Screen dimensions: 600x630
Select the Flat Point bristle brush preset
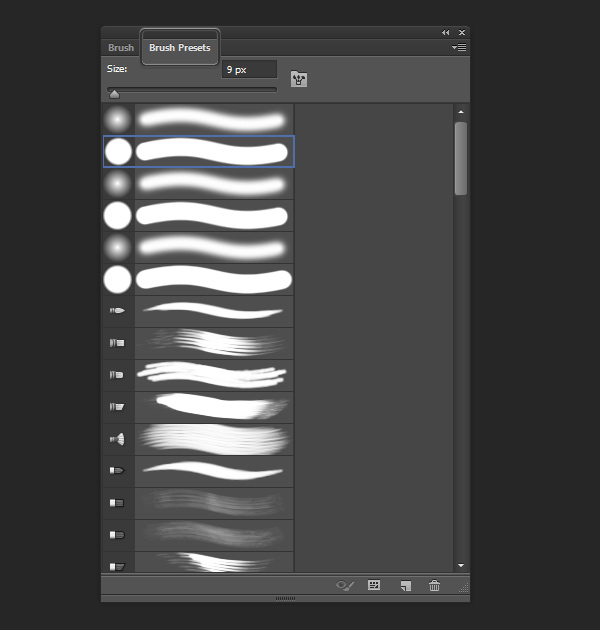pyautogui.click(x=199, y=471)
